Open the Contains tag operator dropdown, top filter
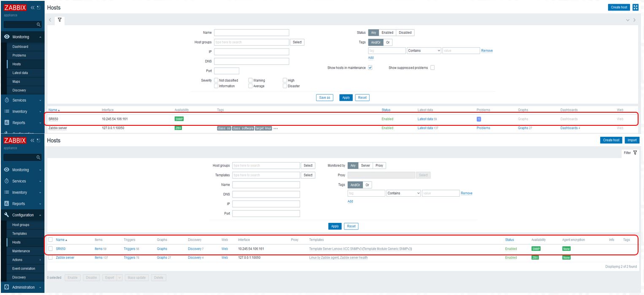The image size is (644, 295). point(424,51)
